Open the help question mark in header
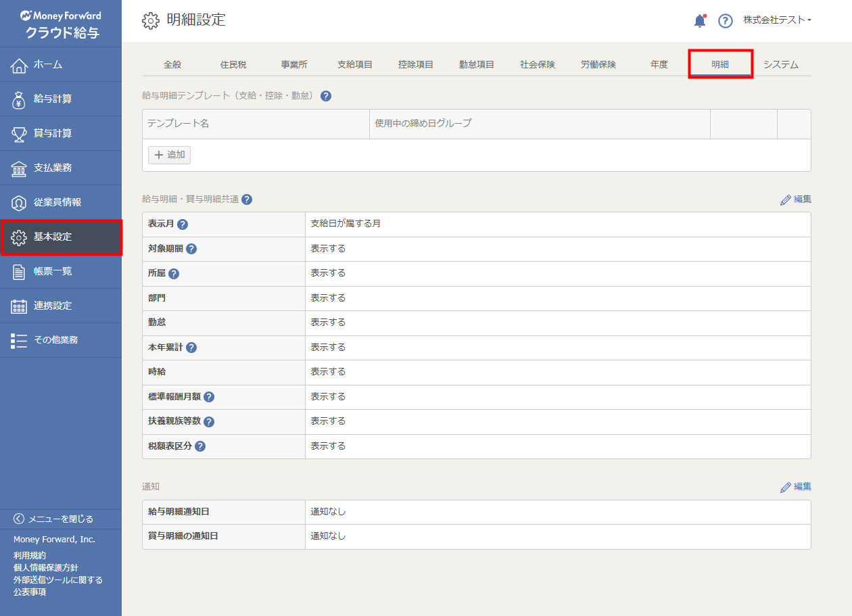Screen dimensions: 852x616 tap(726, 21)
